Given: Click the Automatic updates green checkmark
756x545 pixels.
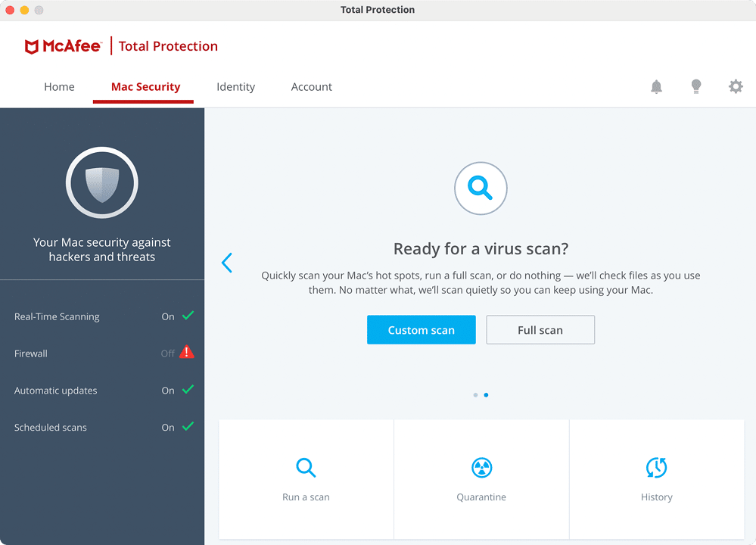Looking at the screenshot, I should (x=188, y=389).
